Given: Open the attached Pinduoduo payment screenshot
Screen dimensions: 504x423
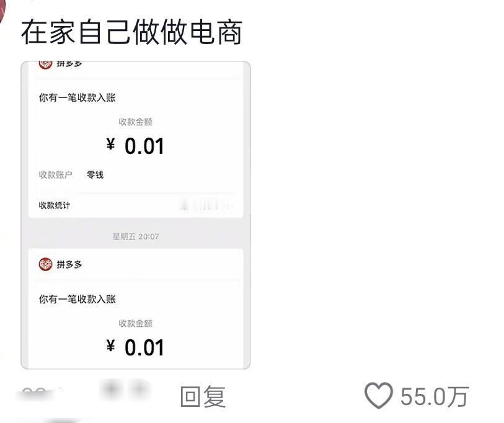Looking at the screenshot, I should tap(136, 215).
